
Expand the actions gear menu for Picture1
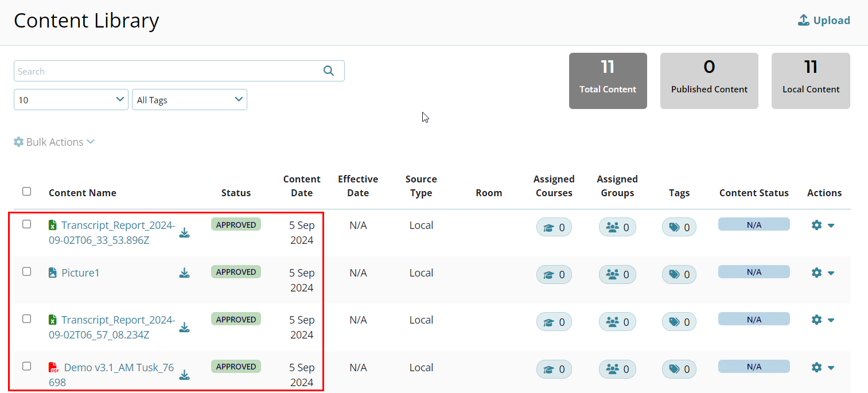(x=823, y=273)
